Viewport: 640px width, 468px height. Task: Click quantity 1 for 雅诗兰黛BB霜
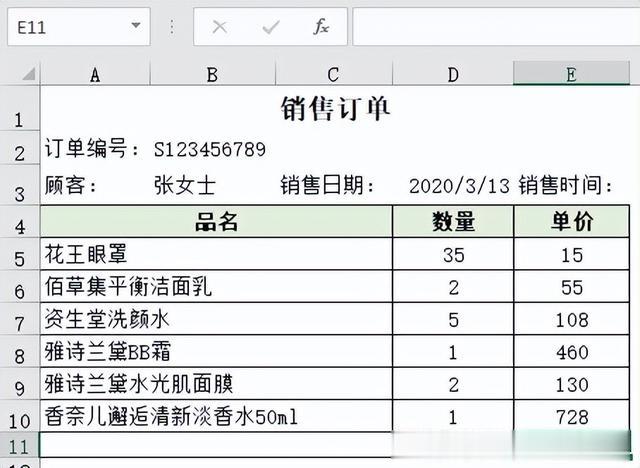(453, 351)
